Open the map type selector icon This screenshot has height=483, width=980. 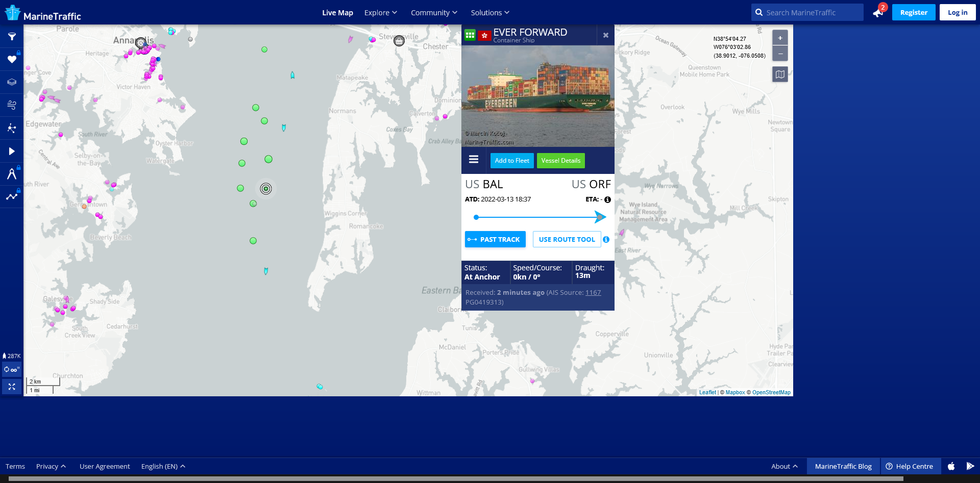coord(780,74)
